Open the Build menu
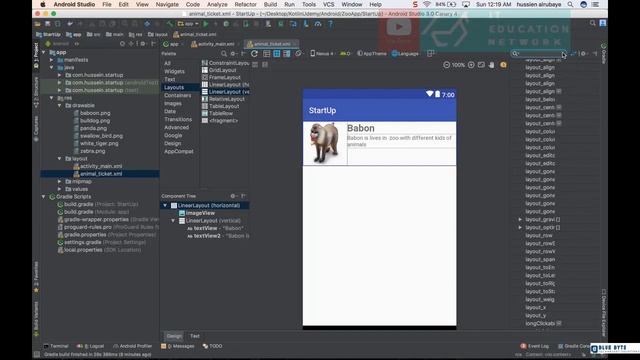The height and width of the screenshot is (360, 640). point(270,4)
